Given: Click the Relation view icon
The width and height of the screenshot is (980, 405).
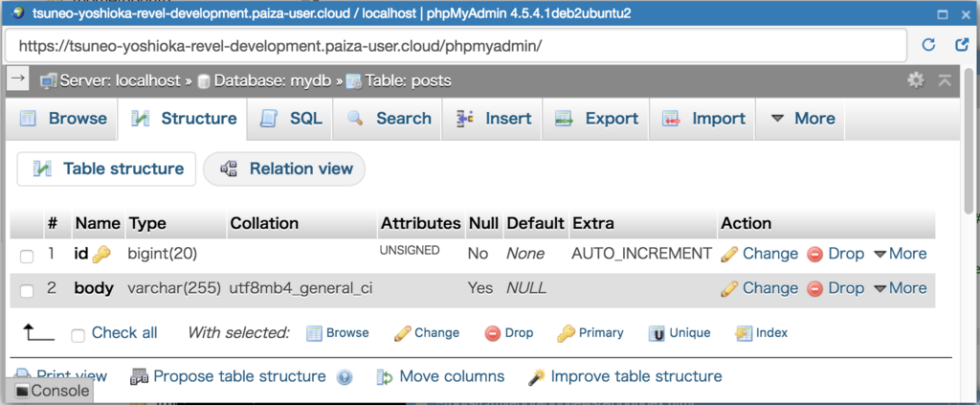Looking at the screenshot, I should click(x=229, y=169).
